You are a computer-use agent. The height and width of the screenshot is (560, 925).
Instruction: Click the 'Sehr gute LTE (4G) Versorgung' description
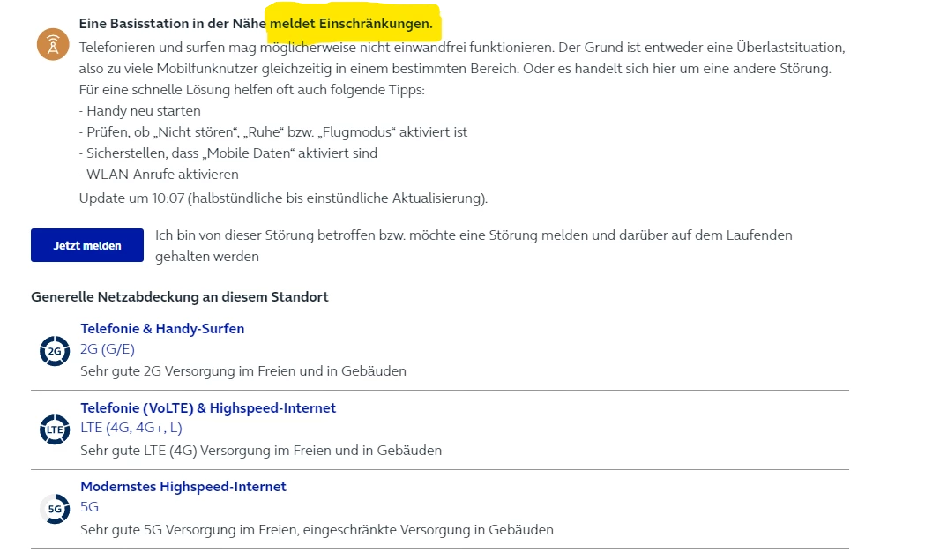coord(261,451)
